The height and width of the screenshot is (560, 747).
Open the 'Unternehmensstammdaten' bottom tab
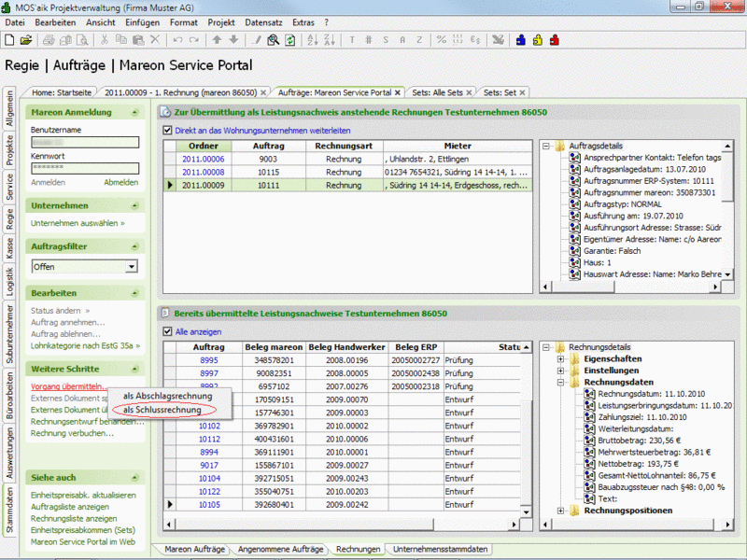click(440, 549)
